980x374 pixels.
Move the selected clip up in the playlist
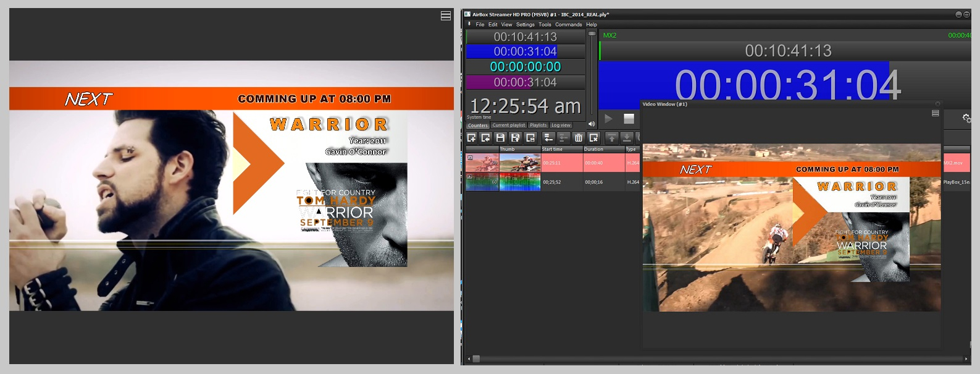[x=611, y=138]
